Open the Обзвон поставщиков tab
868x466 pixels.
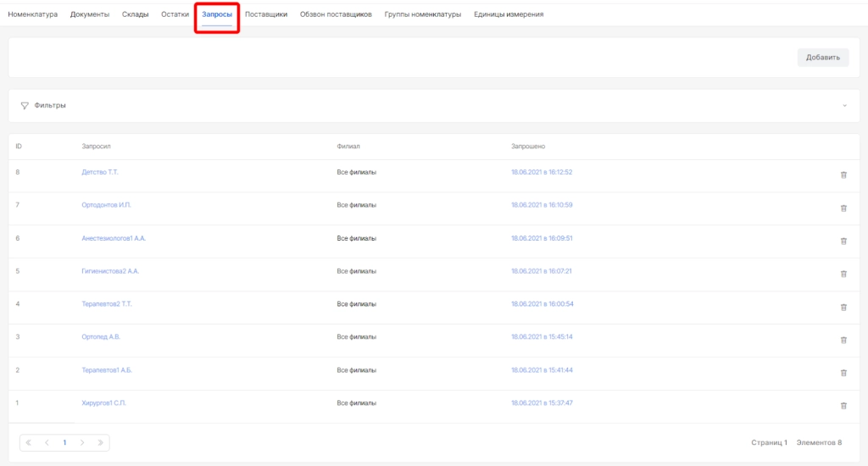click(x=336, y=14)
